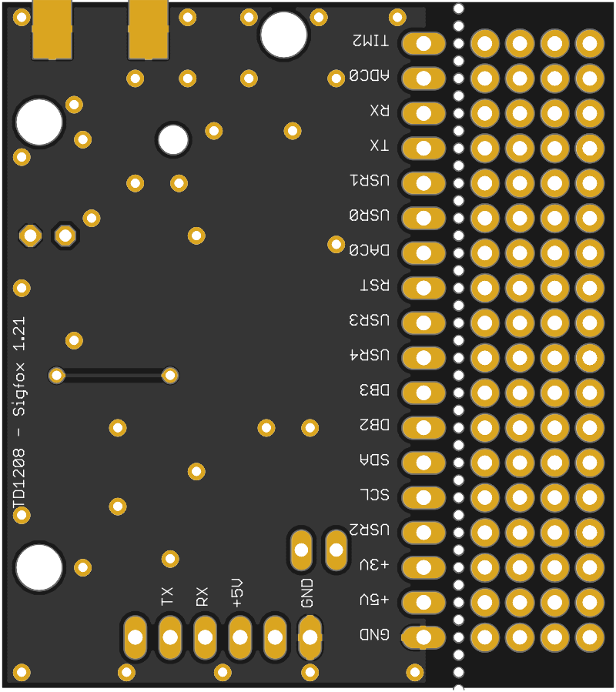Screen dimensions: 616x692
Task: Select the vertical pad under rotated RX label
Action: click(x=205, y=637)
